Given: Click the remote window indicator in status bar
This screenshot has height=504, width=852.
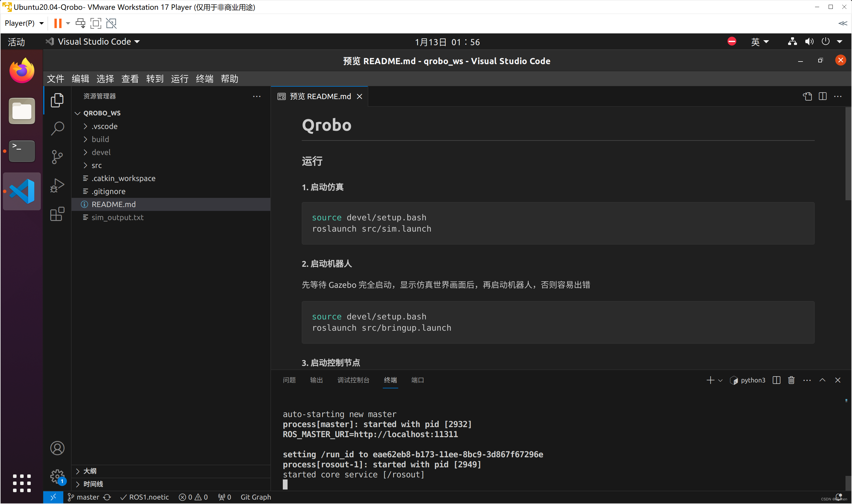Looking at the screenshot, I should click(53, 497).
